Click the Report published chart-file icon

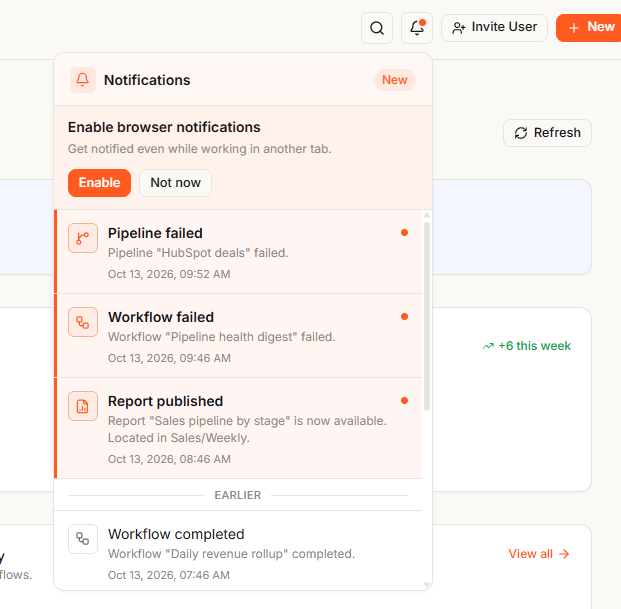[x=83, y=406]
